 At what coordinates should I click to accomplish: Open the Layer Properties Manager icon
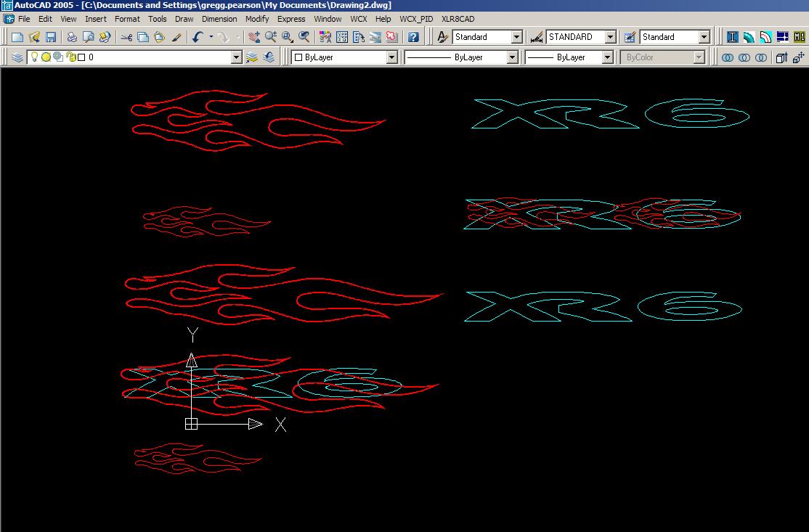(17, 57)
